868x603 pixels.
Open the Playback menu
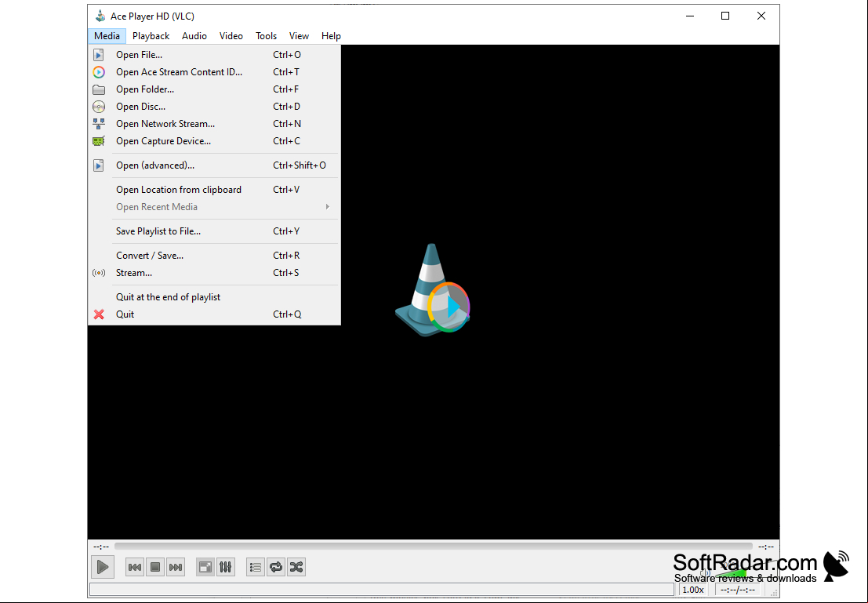151,36
